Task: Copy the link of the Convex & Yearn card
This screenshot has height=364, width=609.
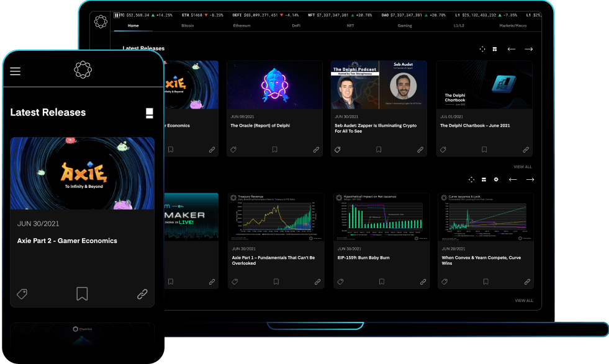Action: point(527,282)
